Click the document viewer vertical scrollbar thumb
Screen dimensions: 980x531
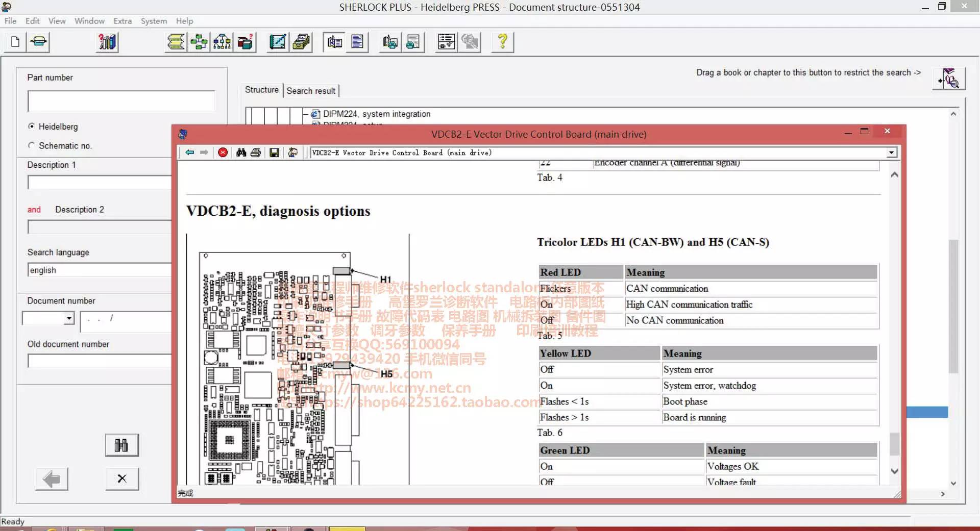894,444
